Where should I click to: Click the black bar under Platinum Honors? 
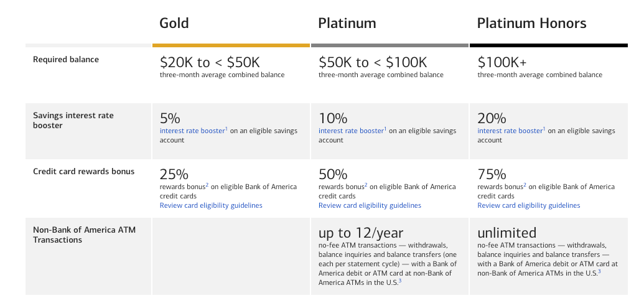(549, 45)
